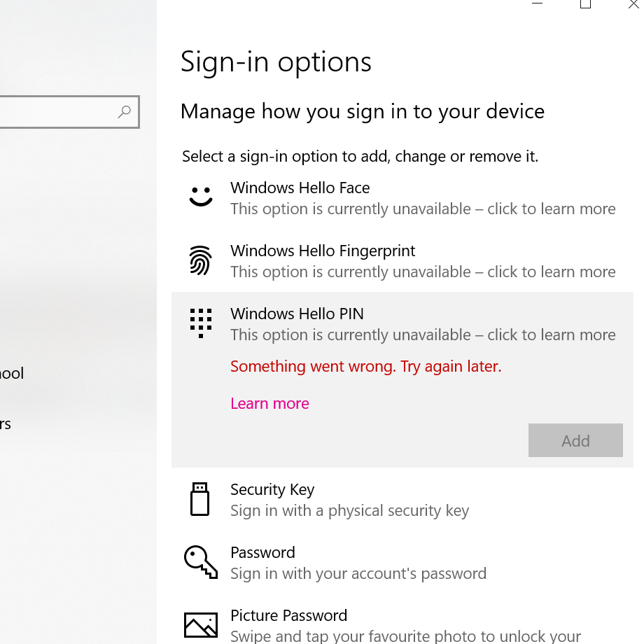Maximize the Settings window

point(585,3)
